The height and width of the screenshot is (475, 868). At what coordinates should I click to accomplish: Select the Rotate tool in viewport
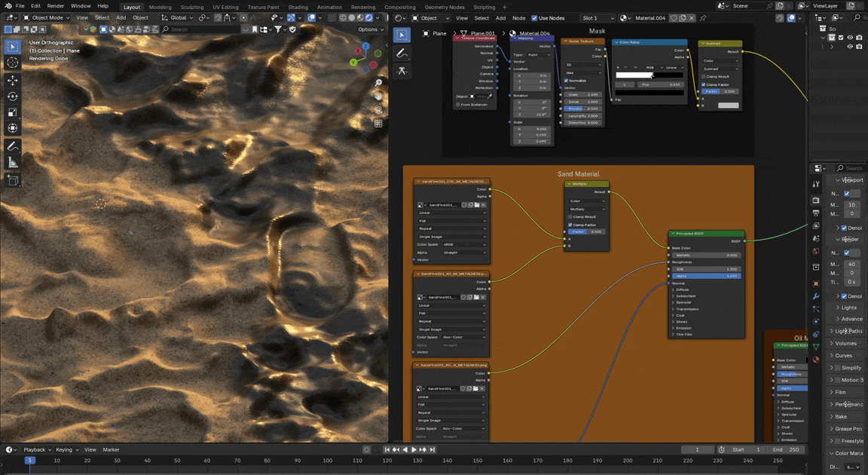click(13, 97)
